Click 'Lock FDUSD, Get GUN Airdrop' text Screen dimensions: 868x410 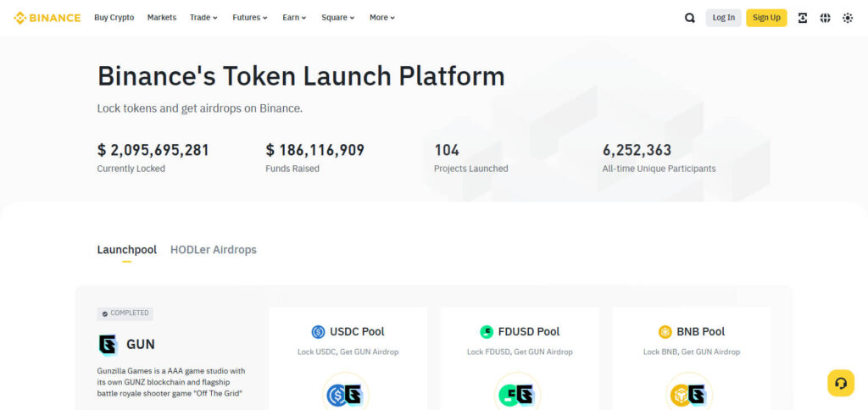(520, 352)
